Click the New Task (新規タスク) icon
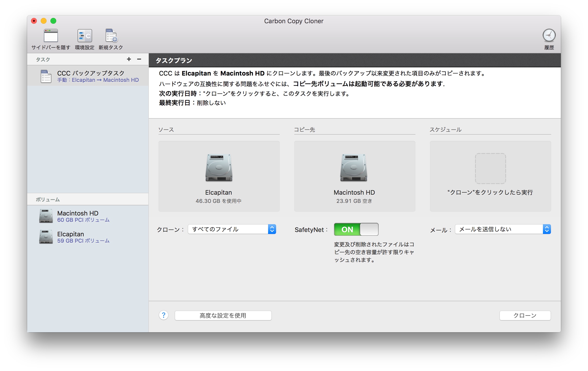Viewport: 588px width, 371px height. tap(111, 36)
